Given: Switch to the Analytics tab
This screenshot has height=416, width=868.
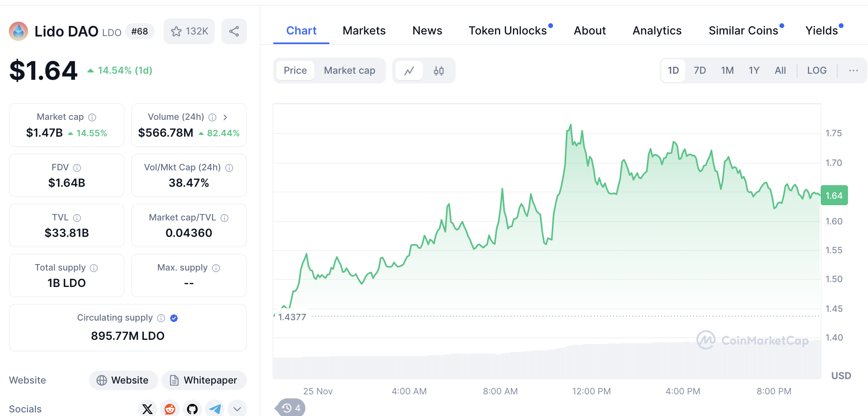Looking at the screenshot, I should click(x=657, y=30).
